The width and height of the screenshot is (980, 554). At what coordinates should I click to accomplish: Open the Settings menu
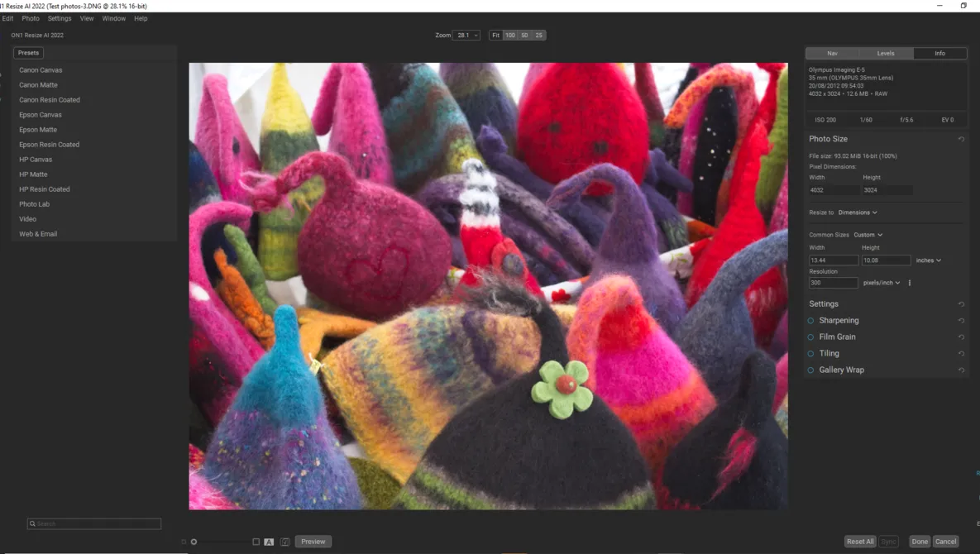coord(60,19)
